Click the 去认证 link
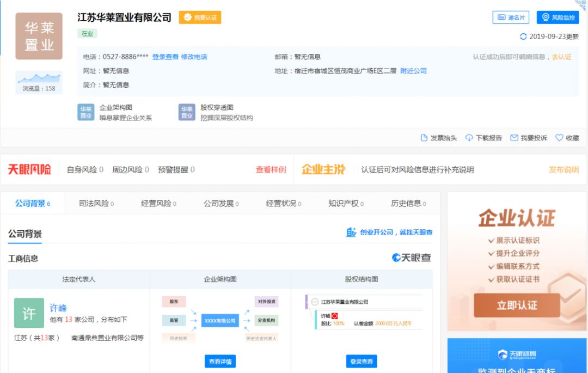 click(561, 57)
